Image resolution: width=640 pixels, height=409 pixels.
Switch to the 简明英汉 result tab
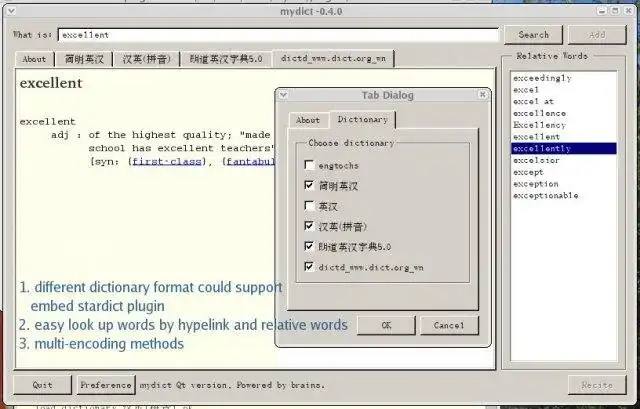84,59
